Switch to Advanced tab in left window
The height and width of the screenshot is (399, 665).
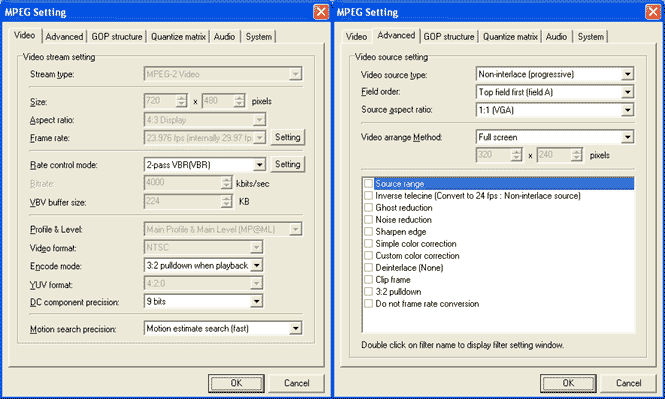click(x=64, y=36)
